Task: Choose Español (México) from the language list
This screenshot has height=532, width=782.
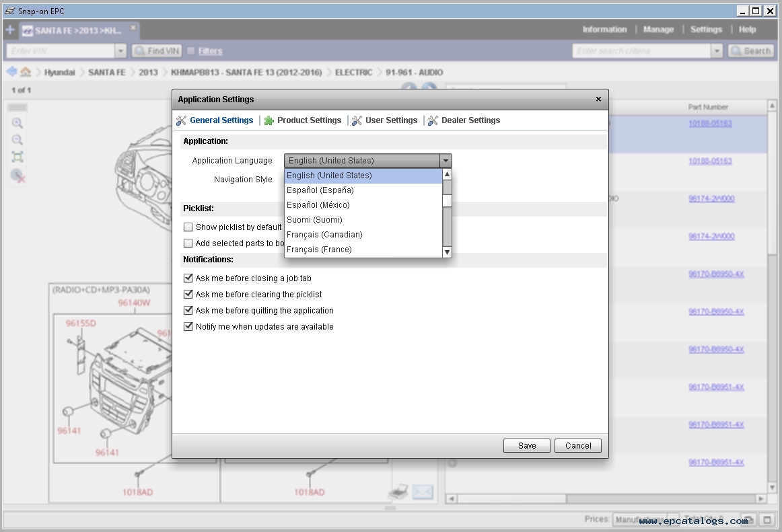Action: 363,205
